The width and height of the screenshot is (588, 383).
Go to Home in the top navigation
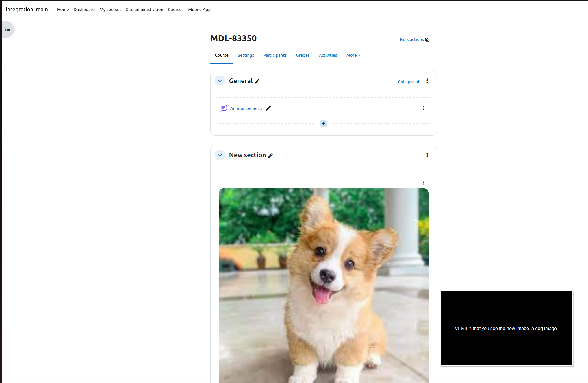63,10
